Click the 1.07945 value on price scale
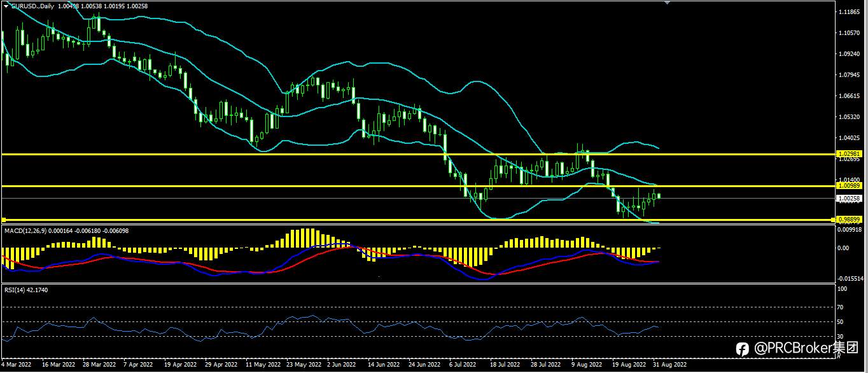868x373 pixels. pos(850,75)
